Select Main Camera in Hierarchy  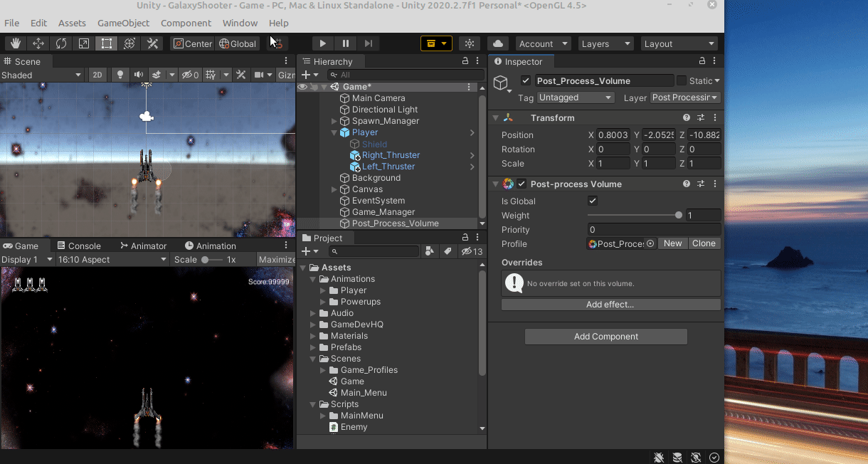click(x=379, y=98)
